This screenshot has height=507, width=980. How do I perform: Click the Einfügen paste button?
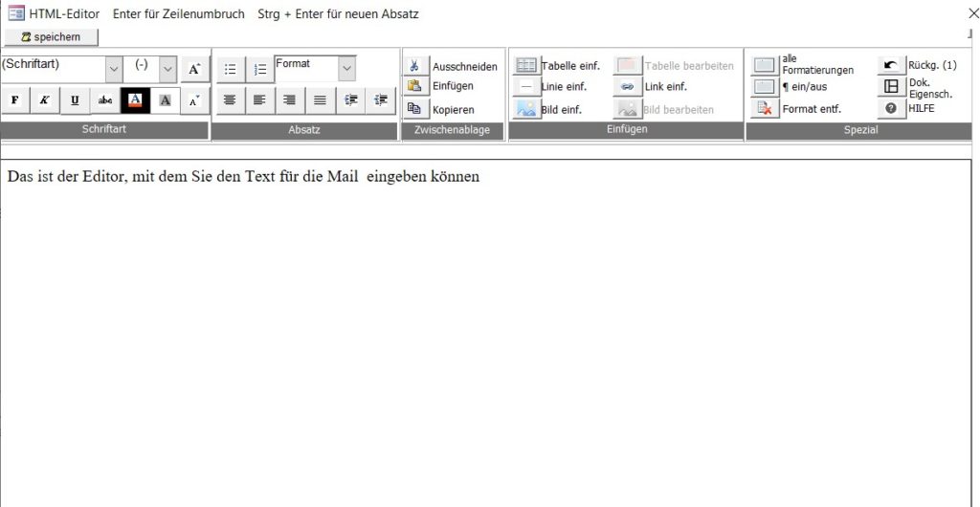(x=415, y=87)
